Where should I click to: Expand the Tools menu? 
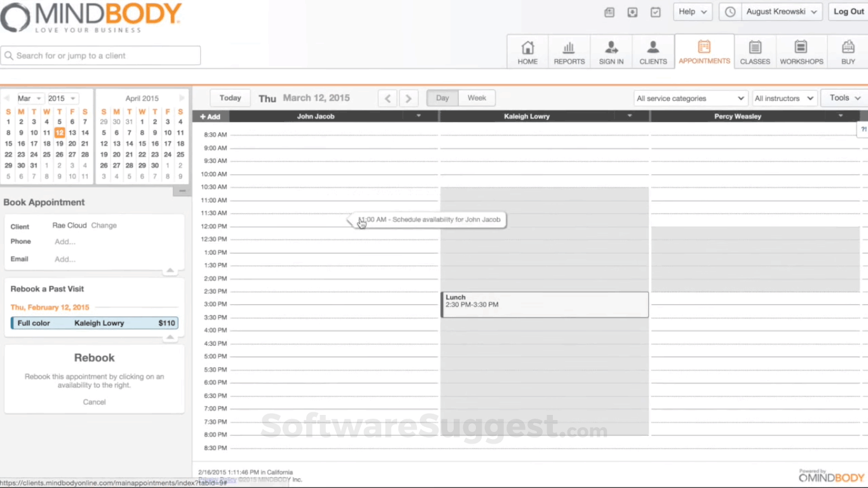tap(843, 98)
